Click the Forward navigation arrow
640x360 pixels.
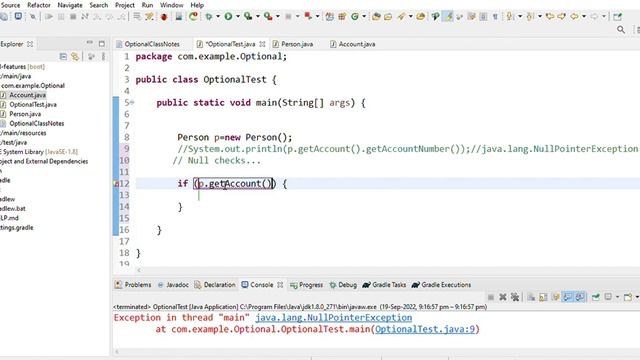(x=594, y=16)
